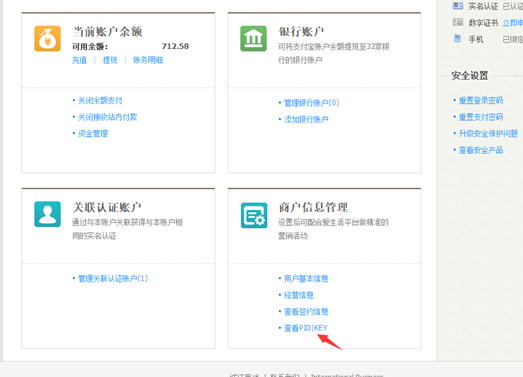Screen dimensions: 523x377
Task: Click the 关联认证账户 heading
Action: (x=107, y=207)
